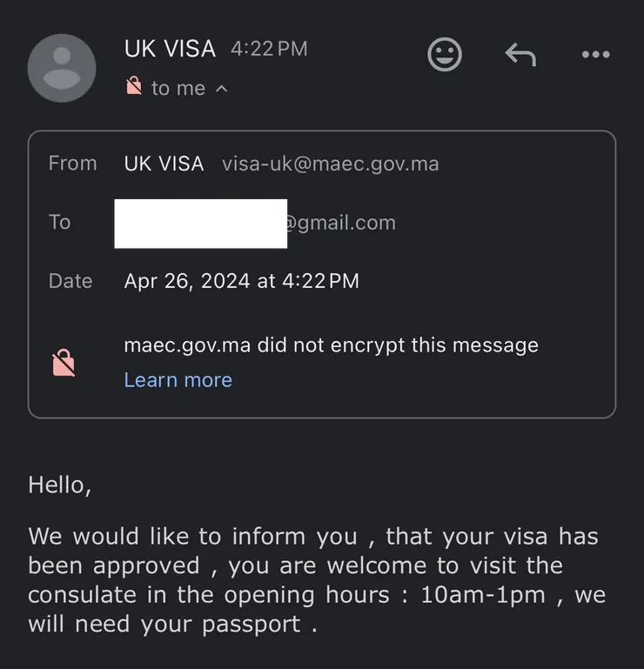Tap the visa-uk@maec.gov.ma sender address
644x669 pixels.
click(330, 164)
